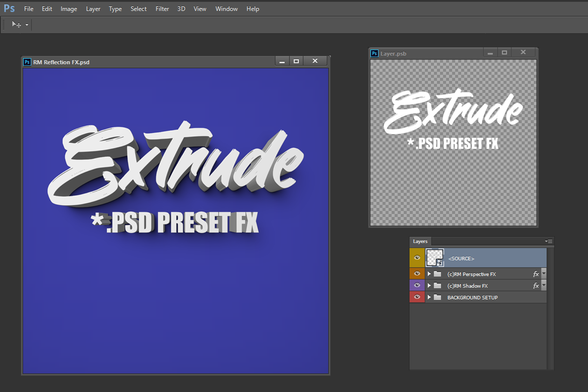The height and width of the screenshot is (392, 588).
Task: Expand the (c)RM Shadow FX group
Action: point(429,286)
